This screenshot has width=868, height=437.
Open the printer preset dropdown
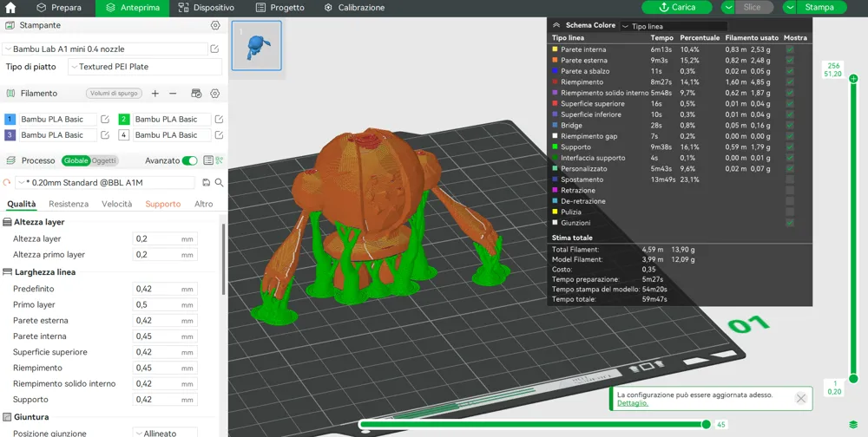(105, 49)
